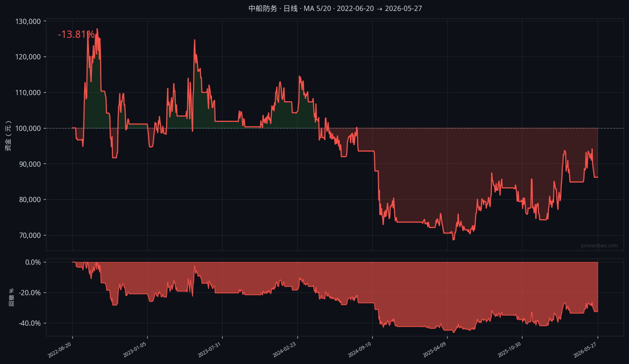Click the "-40.0%" drawdown tick label
Image resolution: width=629 pixels, height=364 pixels.
30,323
